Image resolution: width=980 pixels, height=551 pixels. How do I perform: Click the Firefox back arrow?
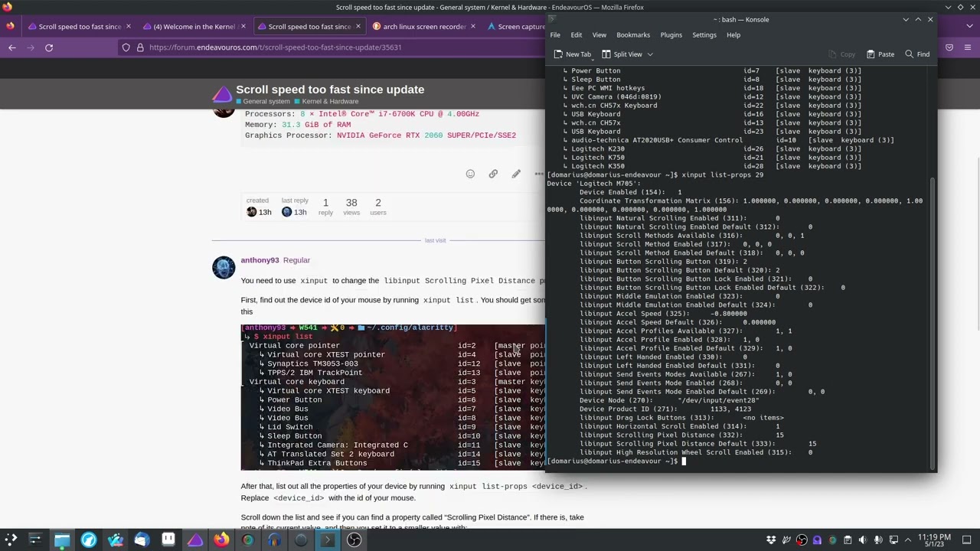point(12,47)
